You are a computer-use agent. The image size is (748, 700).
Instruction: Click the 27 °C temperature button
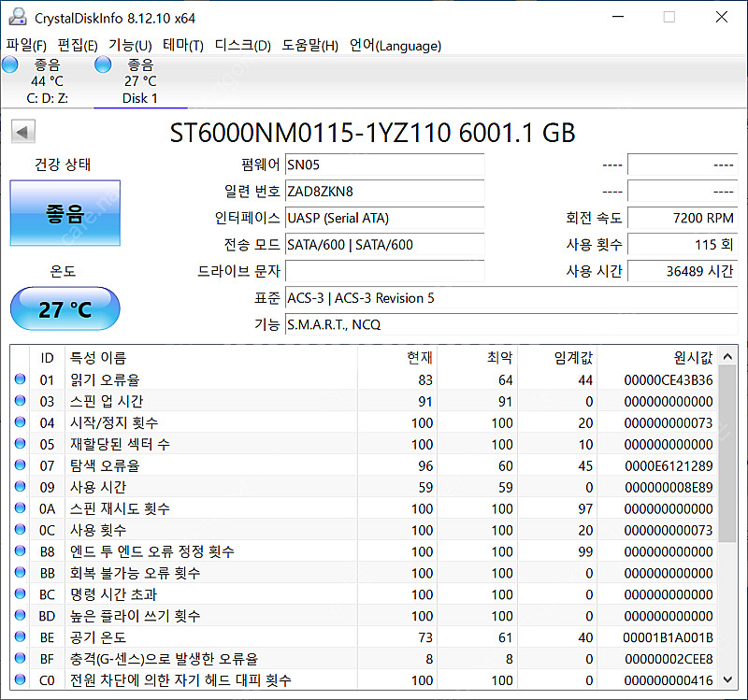[65, 309]
